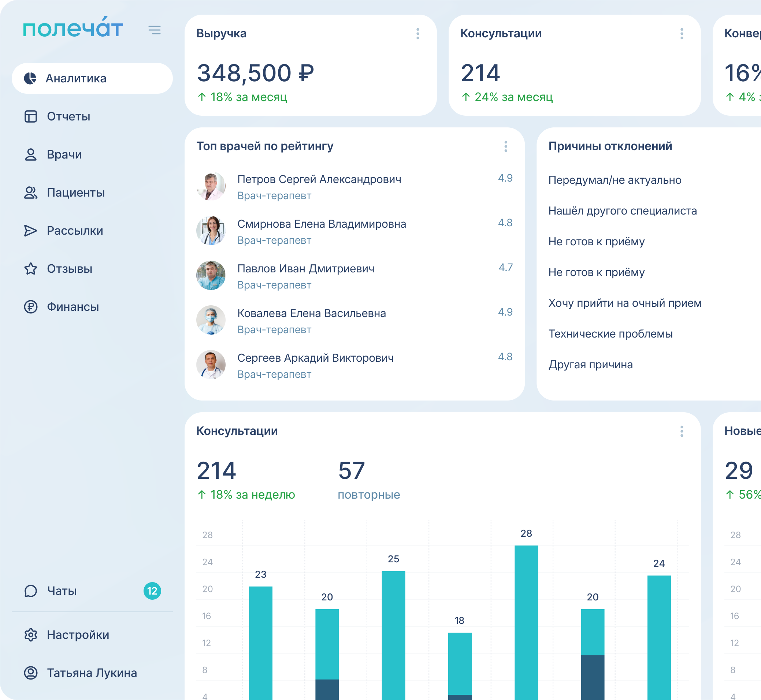Click the Рассылки paper plane icon
The width and height of the screenshot is (761, 700).
(31, 231)
